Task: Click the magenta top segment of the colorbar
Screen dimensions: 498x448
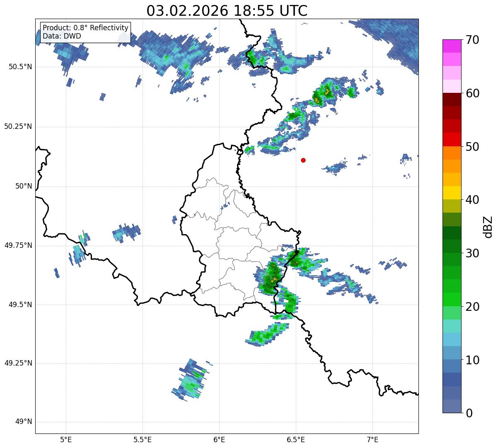Action: click(452, 46)
